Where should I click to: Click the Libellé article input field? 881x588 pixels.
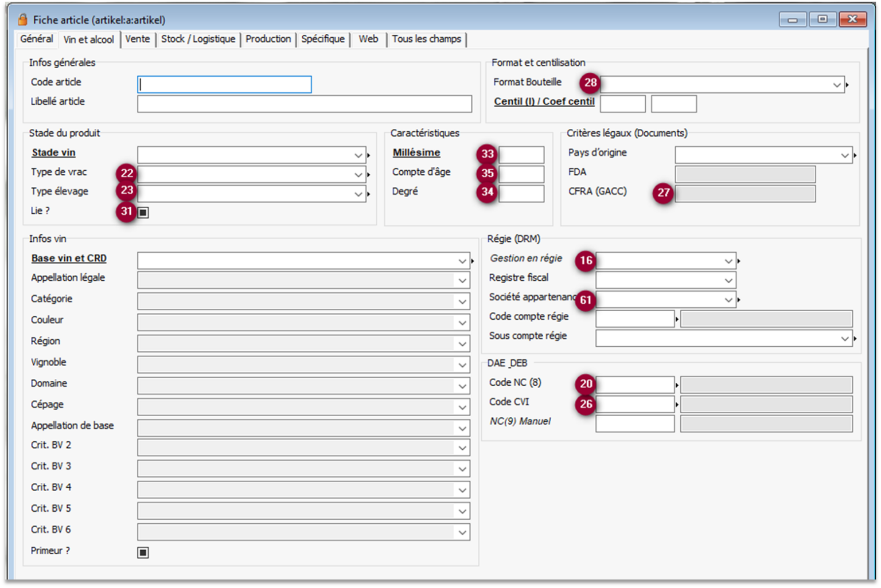tap(304, 104)
